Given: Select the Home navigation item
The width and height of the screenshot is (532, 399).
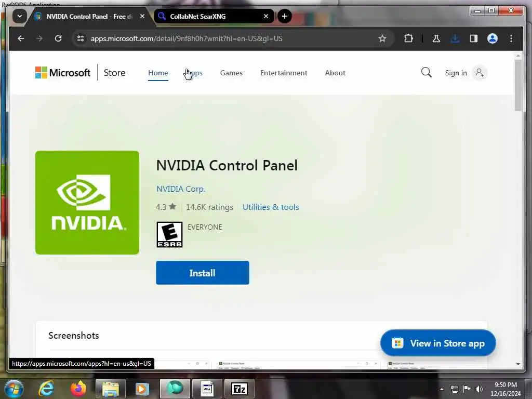Looking at the screenshot, I should coord(158,73).
